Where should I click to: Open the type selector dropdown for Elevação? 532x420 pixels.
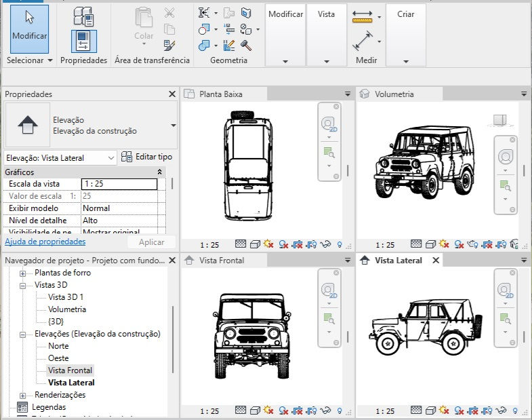coord(173,126)
